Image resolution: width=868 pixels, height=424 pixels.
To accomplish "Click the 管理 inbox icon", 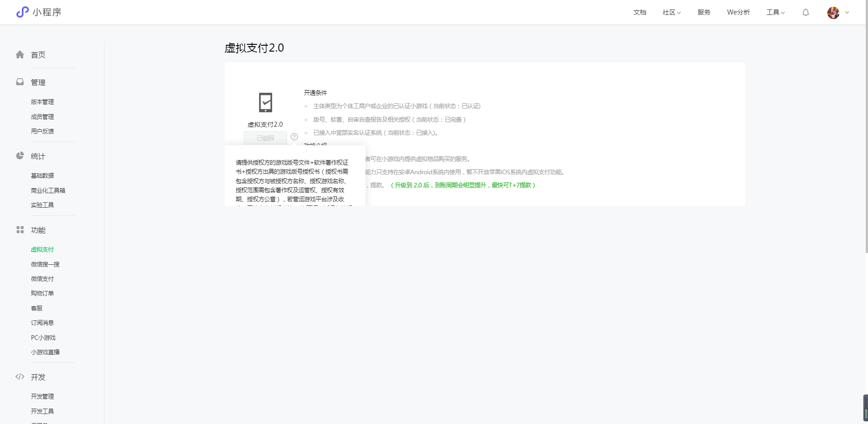I will [20, 82].
